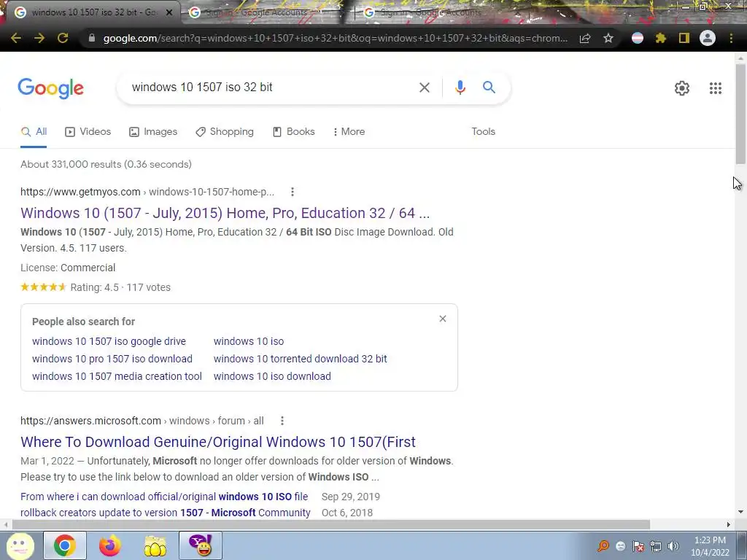747x560 pixels.
Task: Open Chrome from the taskbar
Action: tap(65, 545)
